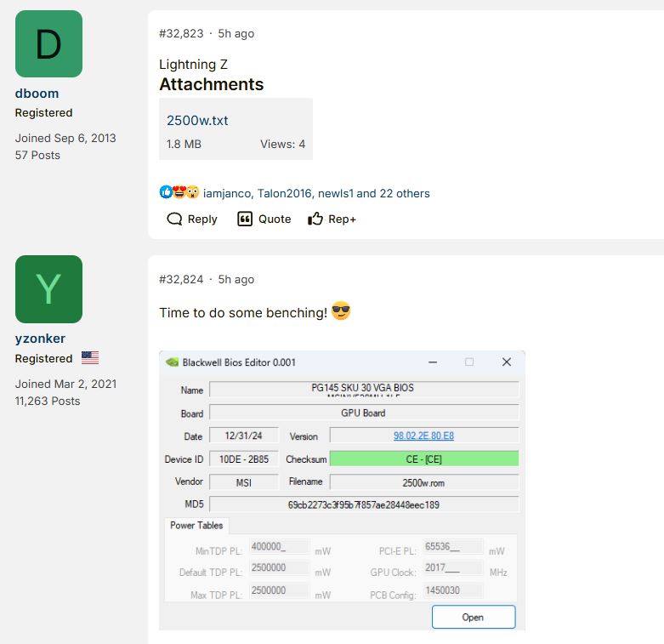Click the Reply speech bubble icon
The width and height of the screenshot is (664, 644).
tap(175, 219)
